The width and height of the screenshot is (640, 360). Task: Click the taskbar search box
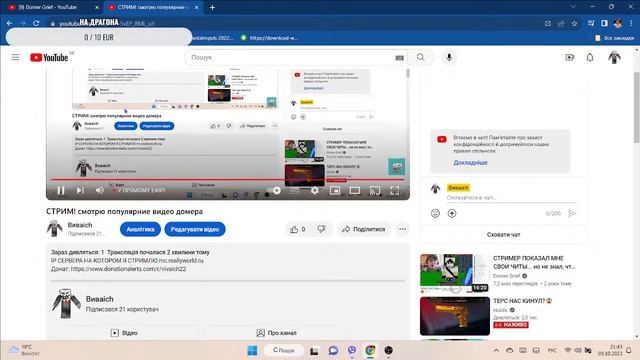284,350
